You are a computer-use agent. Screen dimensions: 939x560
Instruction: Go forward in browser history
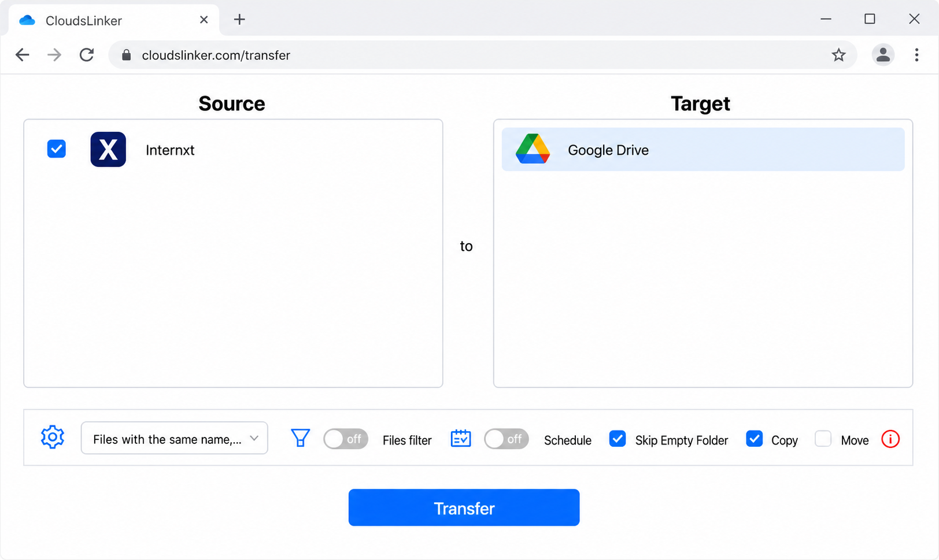[x=54, y=55]
